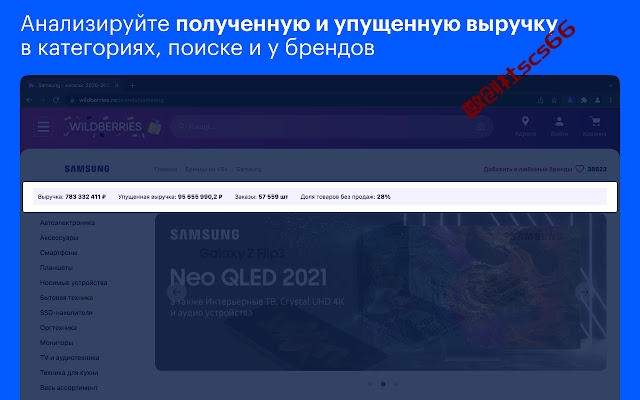This screenshot has width=640, height=400.
Task: Select the active middle carousel dot
Action: coord(383,384)
